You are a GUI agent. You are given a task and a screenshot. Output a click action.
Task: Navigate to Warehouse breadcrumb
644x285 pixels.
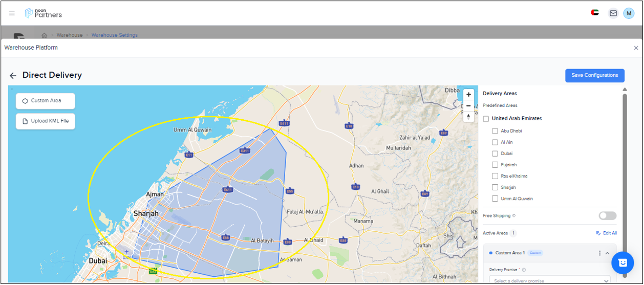pos(69,35)
